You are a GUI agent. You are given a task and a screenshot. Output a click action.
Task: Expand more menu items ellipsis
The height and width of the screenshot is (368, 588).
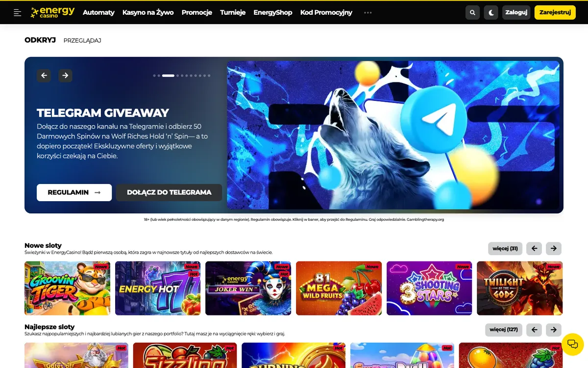click(368, 13)
